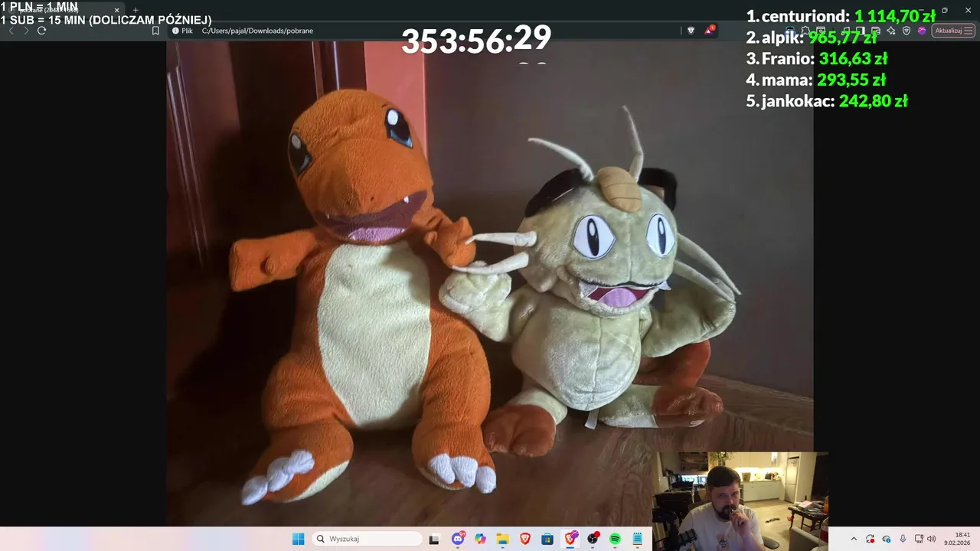Open File Explorer from the taskbar
Viewport: 980px width, 551px height.
click(502, 539)
